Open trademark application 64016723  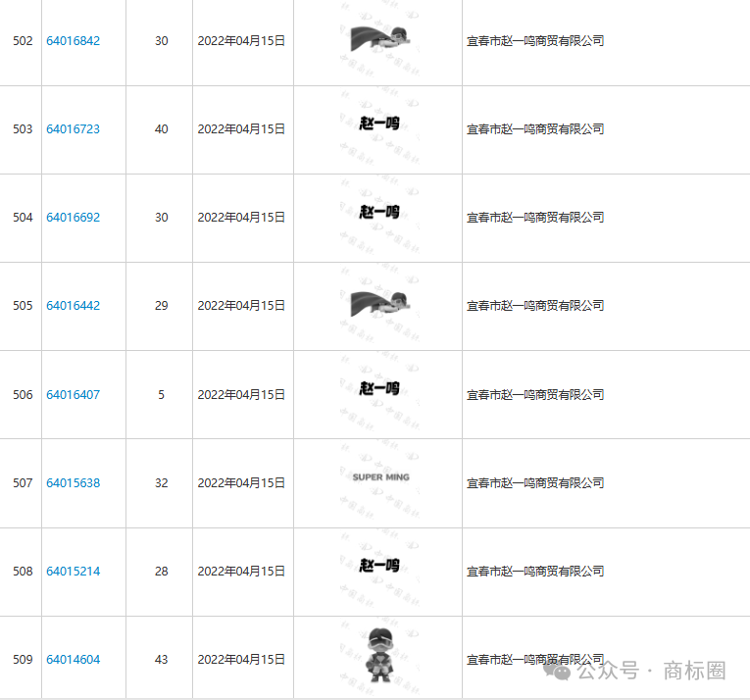pos(73,129)
